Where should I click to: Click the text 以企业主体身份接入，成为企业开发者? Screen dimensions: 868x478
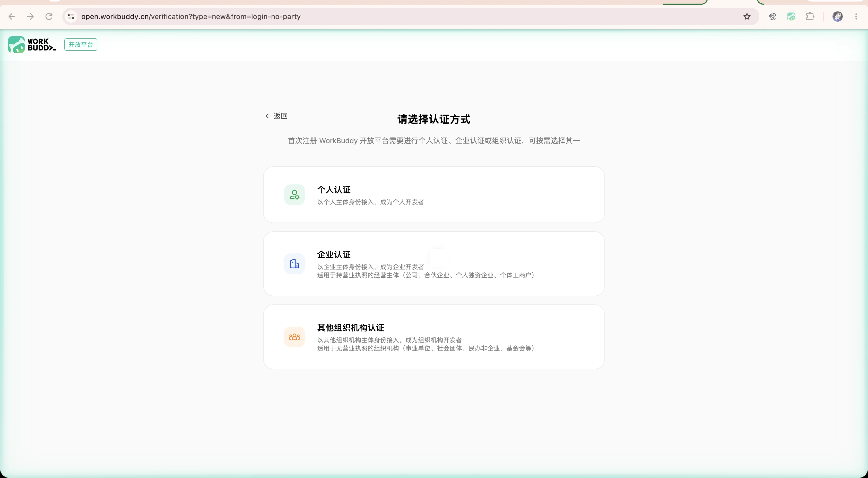[370, 267]
